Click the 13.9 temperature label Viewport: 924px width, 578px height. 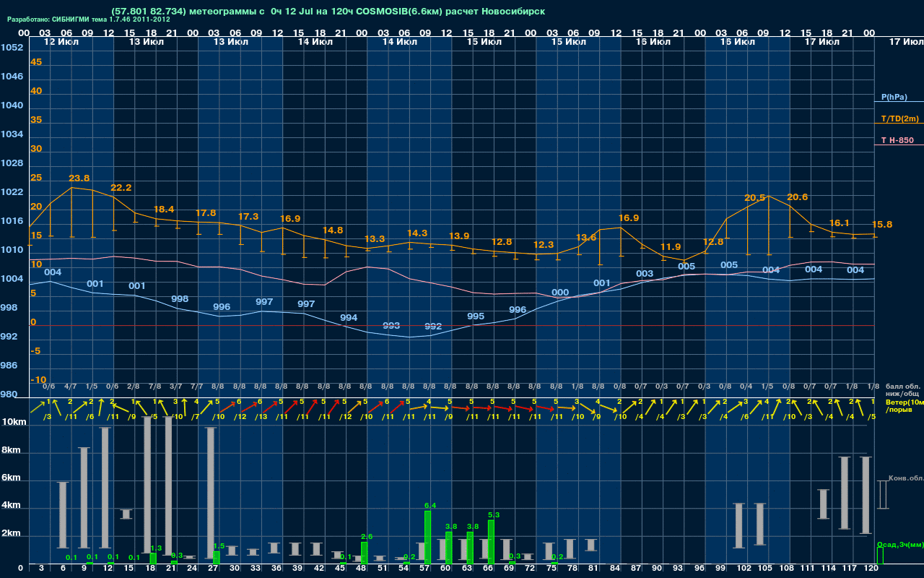point(459,236)
